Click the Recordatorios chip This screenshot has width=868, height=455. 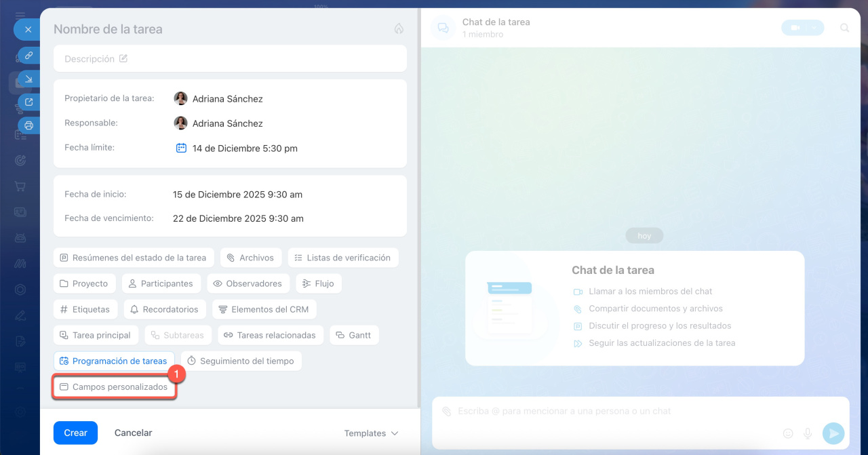tap(165, 309)
